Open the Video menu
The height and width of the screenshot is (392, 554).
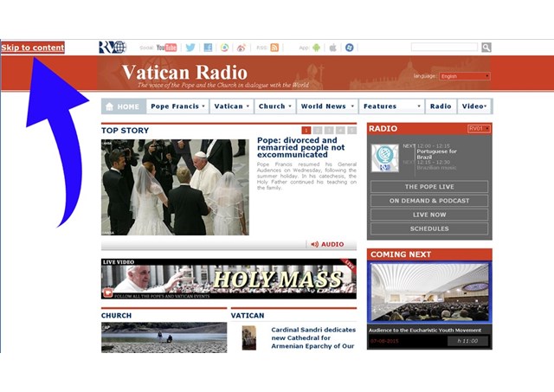tap(474, 106)
